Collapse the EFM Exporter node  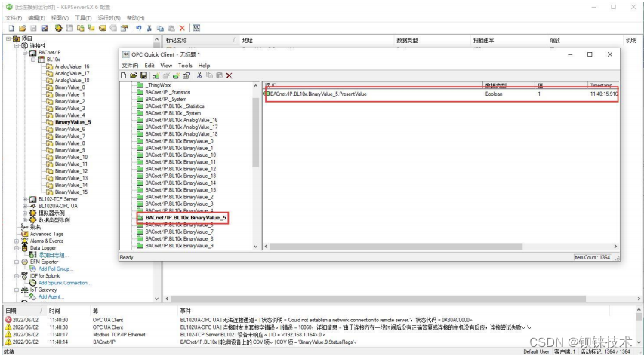(x=17, y=262)
